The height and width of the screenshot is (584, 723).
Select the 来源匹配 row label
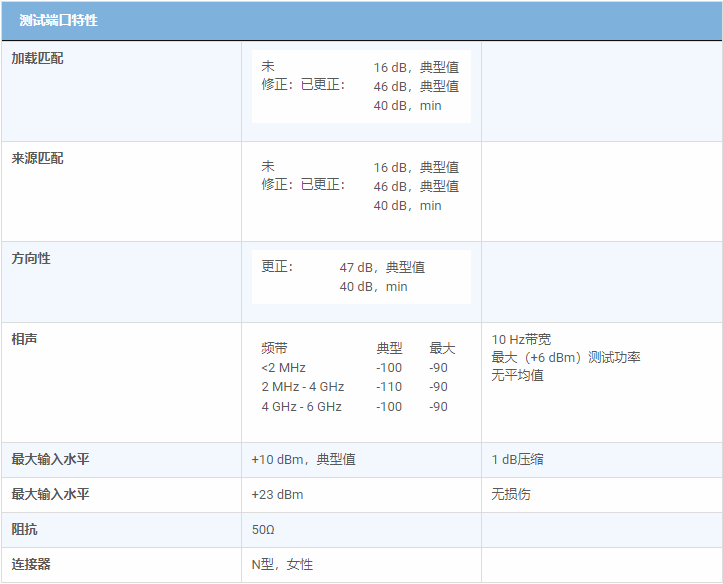[37, 158]
